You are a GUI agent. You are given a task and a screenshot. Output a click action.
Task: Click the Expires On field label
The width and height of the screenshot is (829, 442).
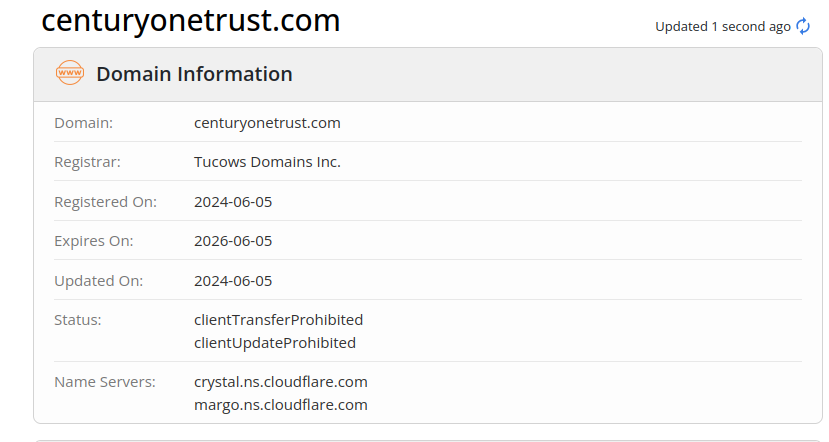93,241
